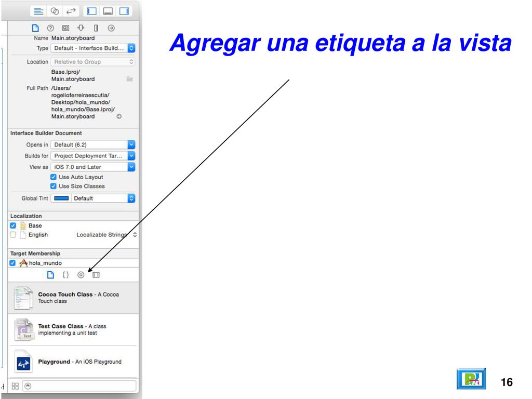Toggle Use Size Classes checkbox
The width and height of the screenshot is (532, 399).
pos(54,187)
